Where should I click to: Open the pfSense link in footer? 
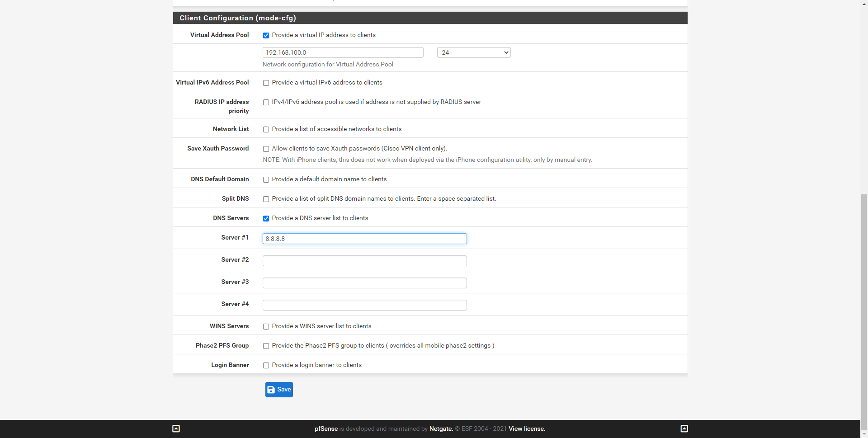pyautogui.click(x=326, y=429)
